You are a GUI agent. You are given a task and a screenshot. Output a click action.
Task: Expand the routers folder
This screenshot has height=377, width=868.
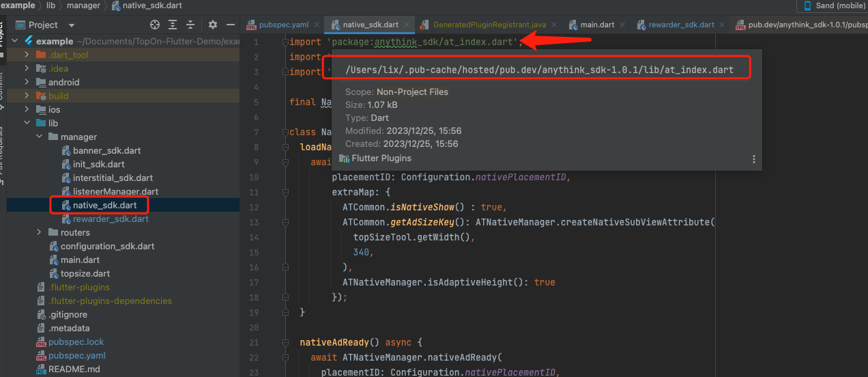pos(39,232)
